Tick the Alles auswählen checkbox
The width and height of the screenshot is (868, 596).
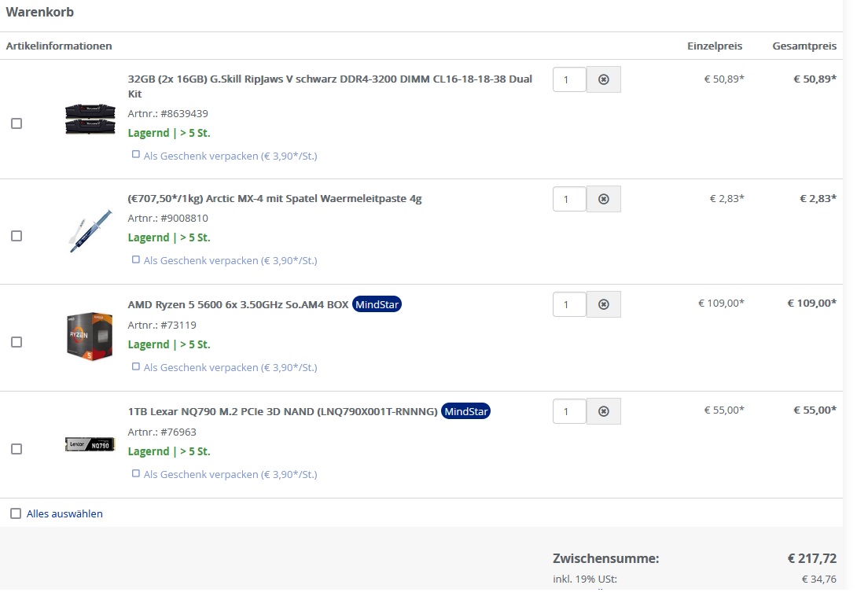coord(16,514)
